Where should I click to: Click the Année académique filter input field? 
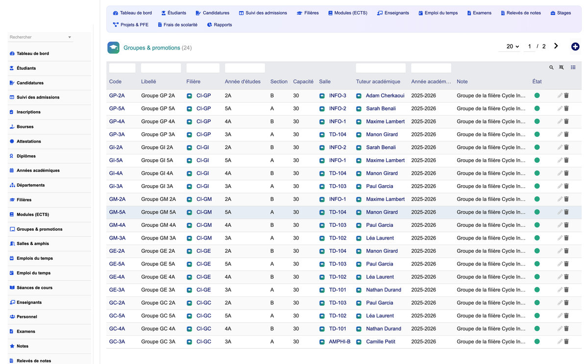431,68
